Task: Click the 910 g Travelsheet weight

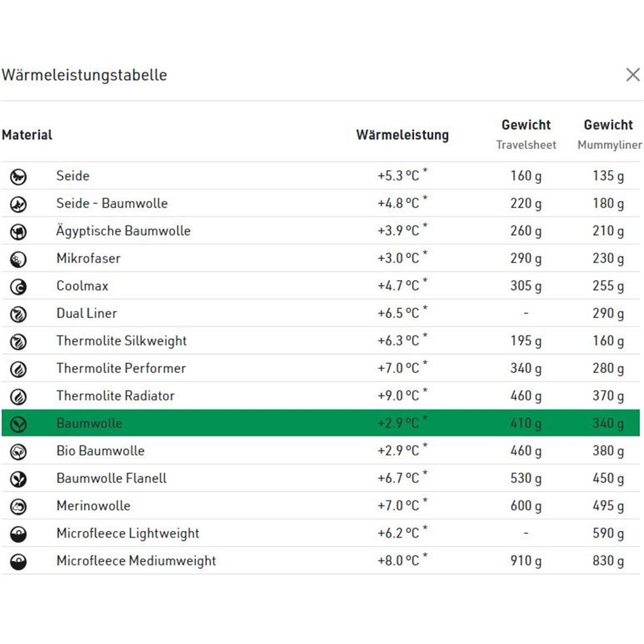Action: pos(526,561)
